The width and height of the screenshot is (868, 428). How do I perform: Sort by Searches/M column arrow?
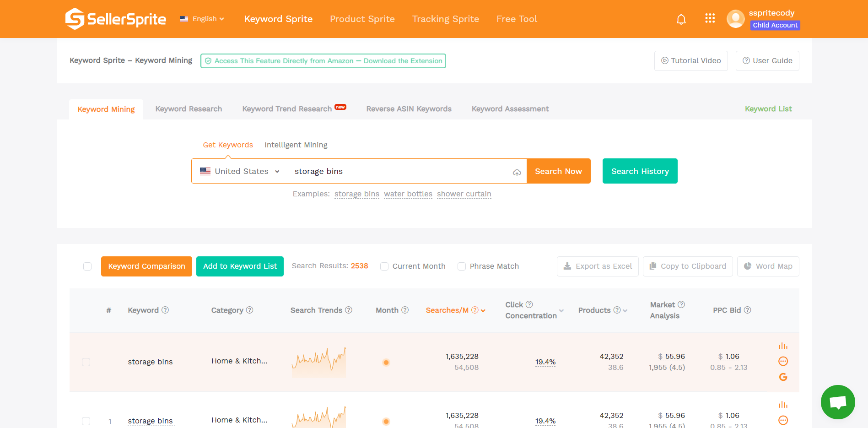tap(483, 311)
